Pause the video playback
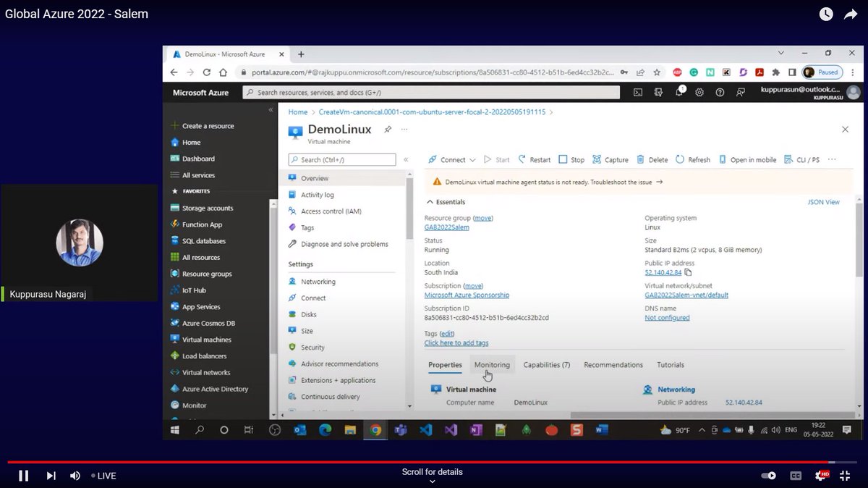The height and width of the screenshot is (488, 868). [23, 476]
